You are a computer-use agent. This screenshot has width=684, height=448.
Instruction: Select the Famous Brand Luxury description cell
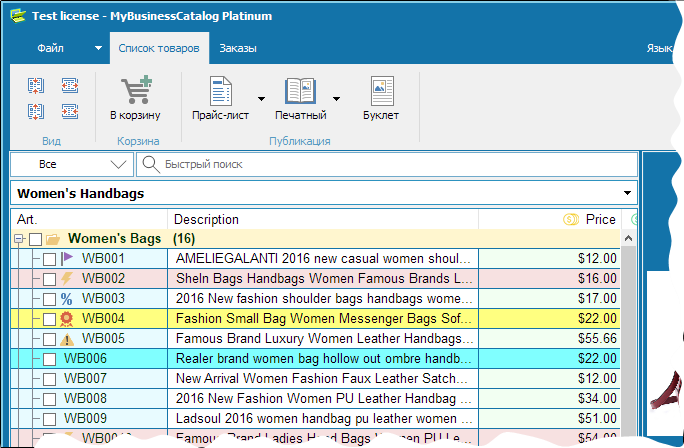coord(323,339)
